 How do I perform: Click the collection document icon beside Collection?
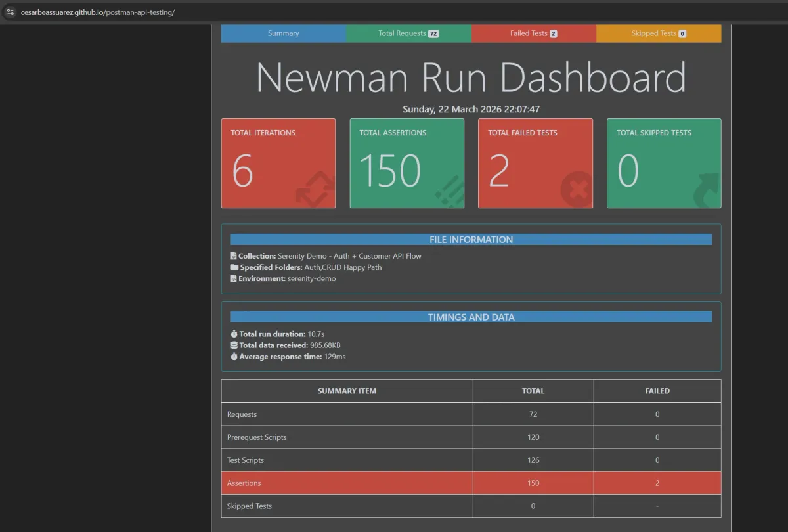(233, 256)
